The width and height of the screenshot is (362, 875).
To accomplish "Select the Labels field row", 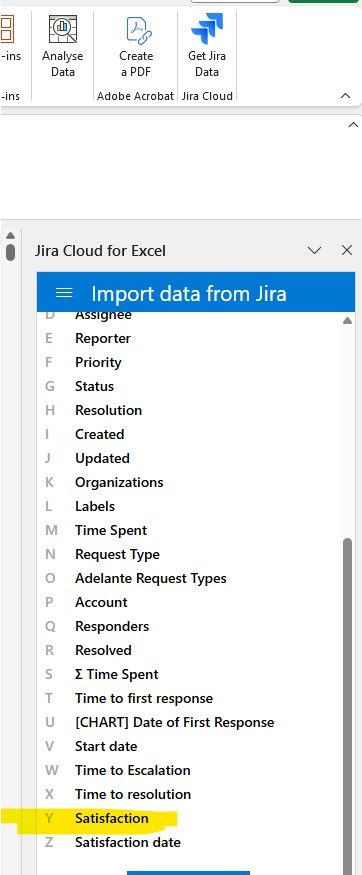I will 190,506.
